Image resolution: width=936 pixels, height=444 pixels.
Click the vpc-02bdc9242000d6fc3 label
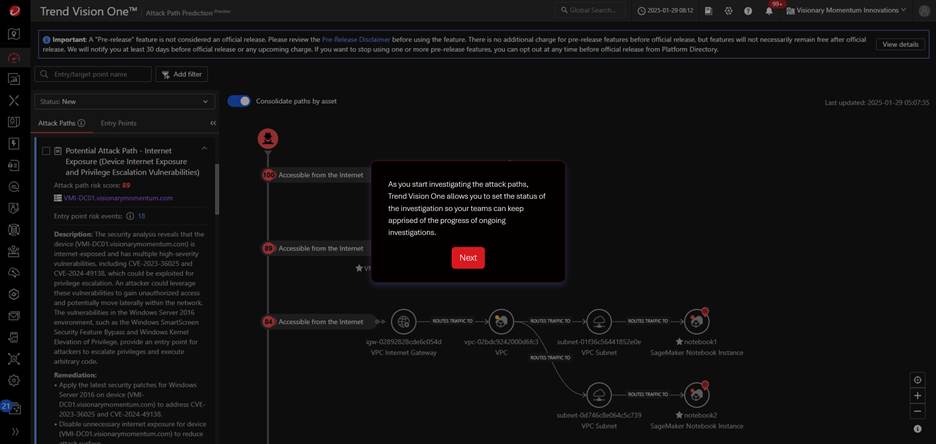[501, 342]
